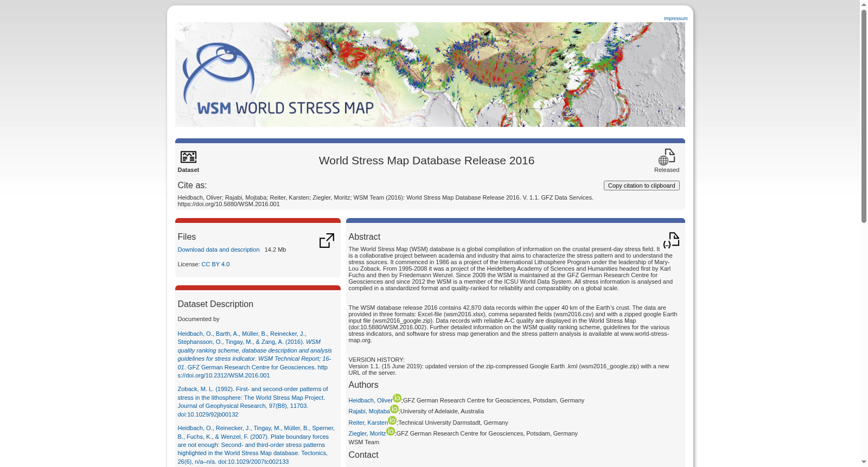Click the Dataset type icon
The image size is (868, 467).
(x=188, y=157)
